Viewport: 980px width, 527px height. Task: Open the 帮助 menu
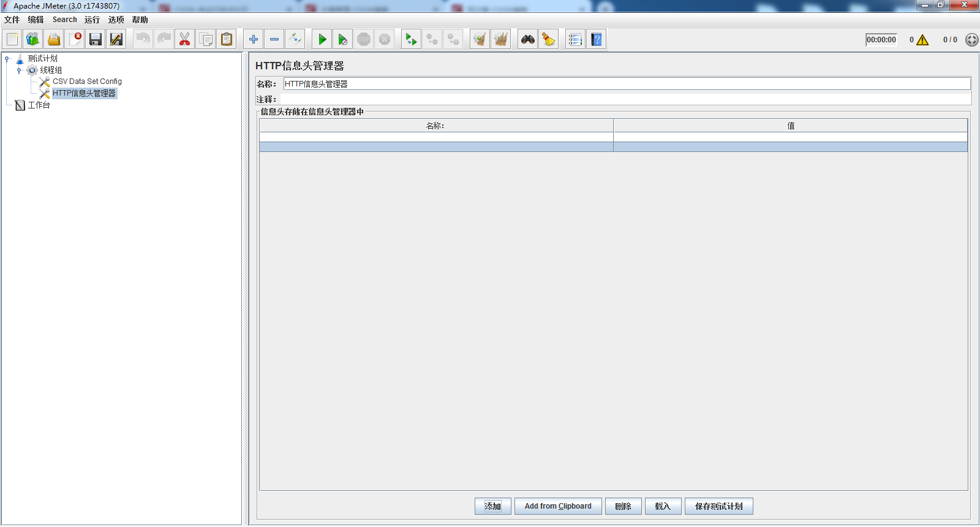(x=140, y=20)
